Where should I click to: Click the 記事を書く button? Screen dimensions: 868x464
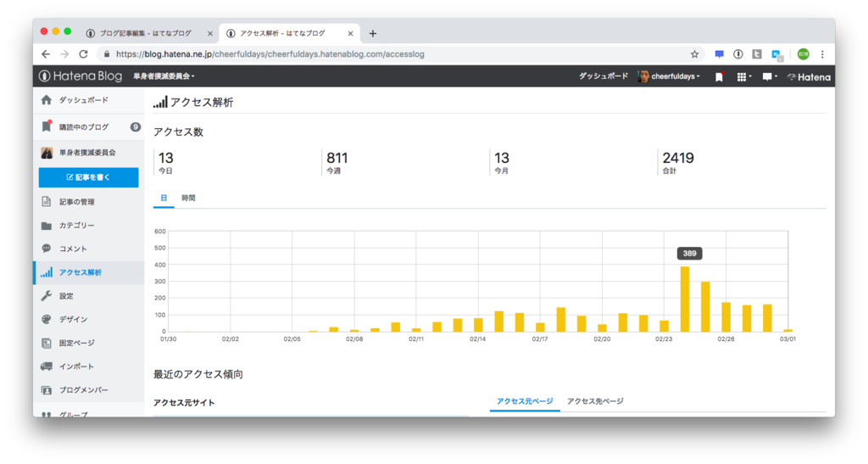88,178
